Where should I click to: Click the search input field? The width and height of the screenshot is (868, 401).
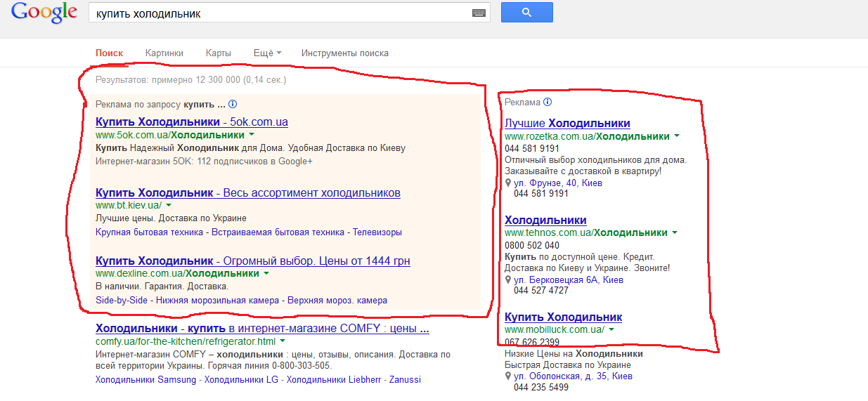281,13
